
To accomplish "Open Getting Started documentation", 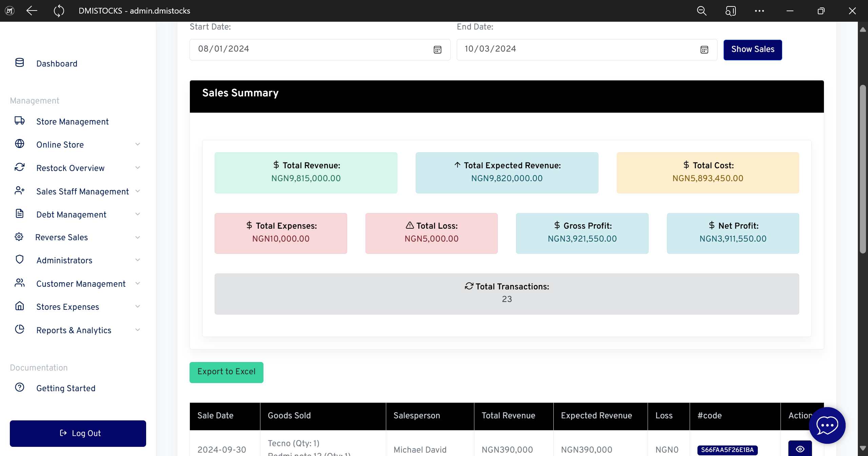I will (x=66, y=388).
